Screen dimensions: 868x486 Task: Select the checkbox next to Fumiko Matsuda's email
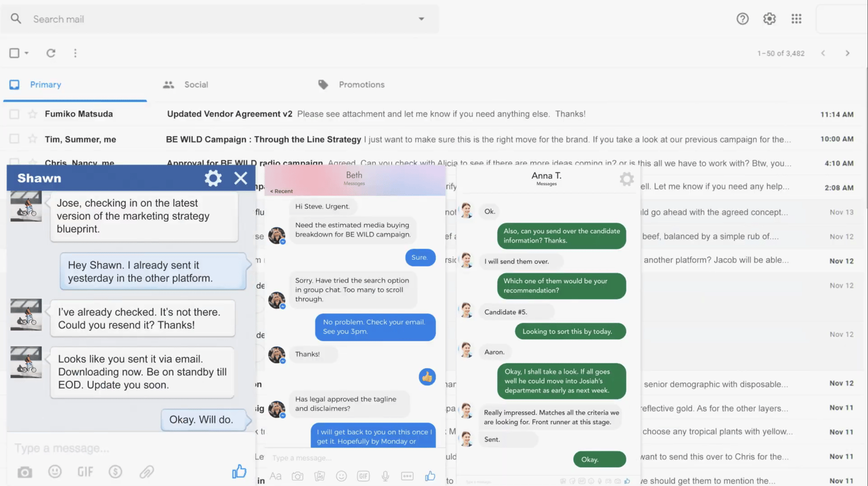[13, 114]
